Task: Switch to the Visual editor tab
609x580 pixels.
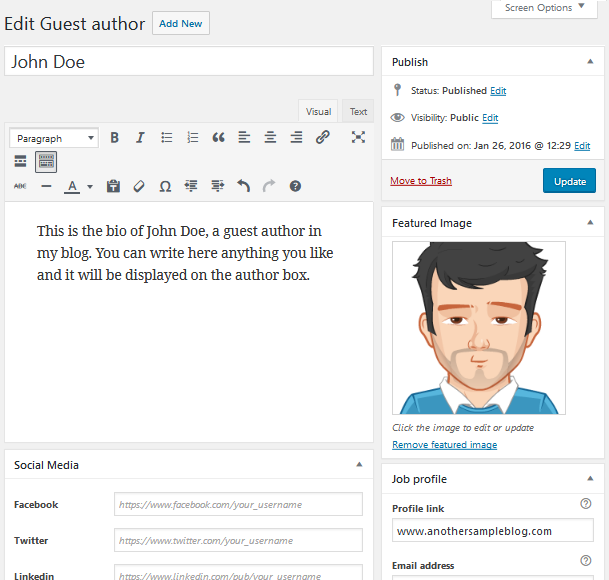Action: pos(319,112)
